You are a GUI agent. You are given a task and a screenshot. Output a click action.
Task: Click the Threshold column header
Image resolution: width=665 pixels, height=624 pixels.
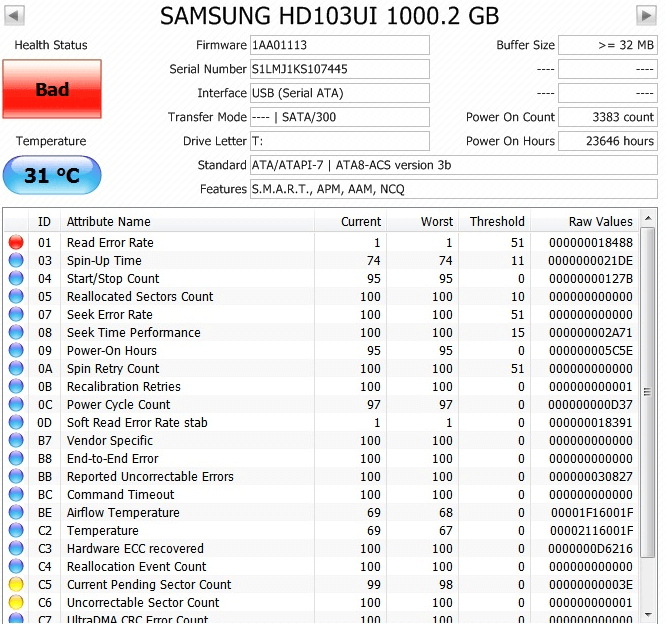[x=496, y=221]
